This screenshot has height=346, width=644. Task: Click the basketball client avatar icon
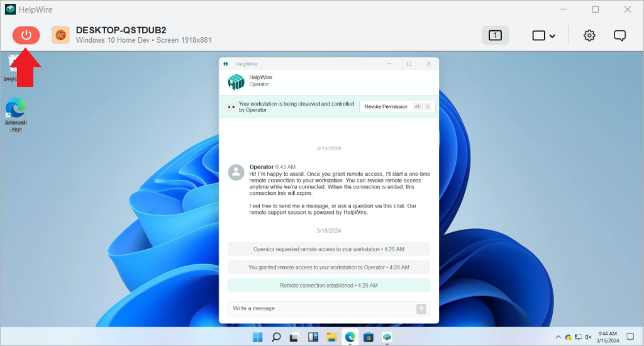point(60,35)
